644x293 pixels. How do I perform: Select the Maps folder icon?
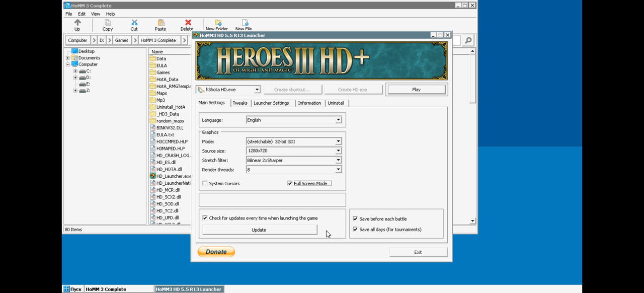click(153, 93)
